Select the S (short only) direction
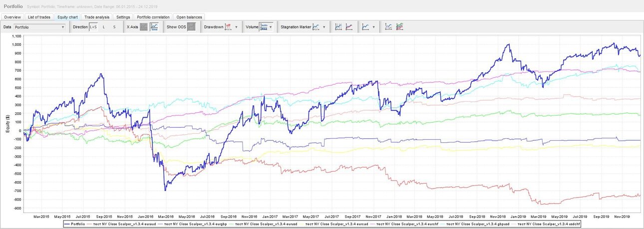Viewport: 644px width, 229px height. 114,27
